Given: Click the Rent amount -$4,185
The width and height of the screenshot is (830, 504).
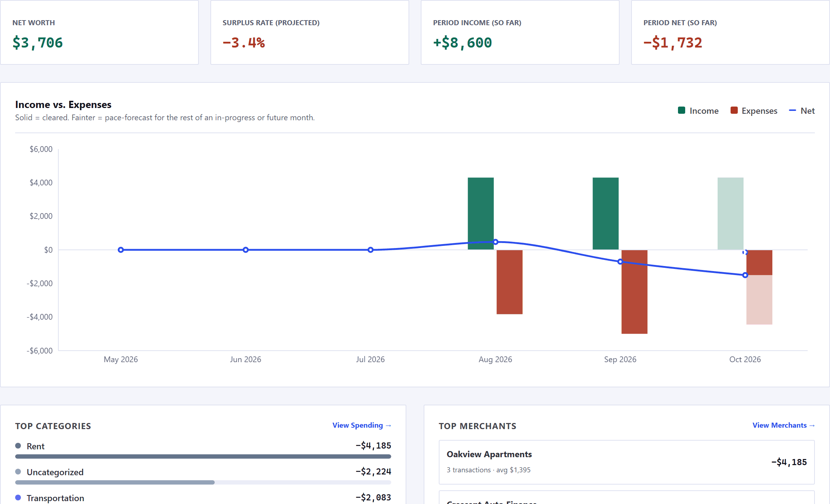Looking at the screenshot, I should 373,446.
